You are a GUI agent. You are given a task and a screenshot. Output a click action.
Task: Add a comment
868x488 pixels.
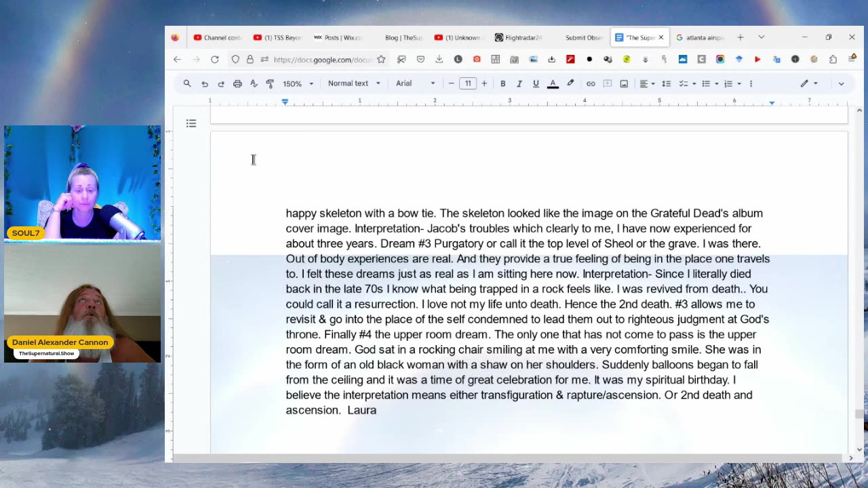(x=608, y=83)
